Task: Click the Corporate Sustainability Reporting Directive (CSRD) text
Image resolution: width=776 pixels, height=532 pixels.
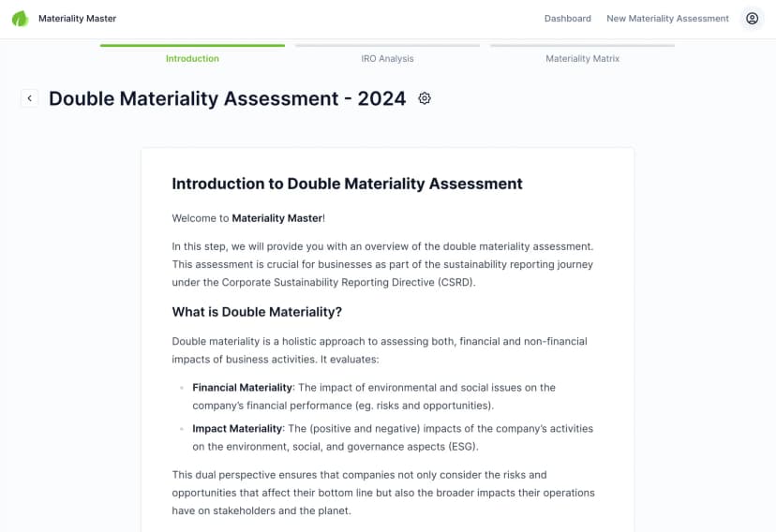Action: tap(348, 282)
